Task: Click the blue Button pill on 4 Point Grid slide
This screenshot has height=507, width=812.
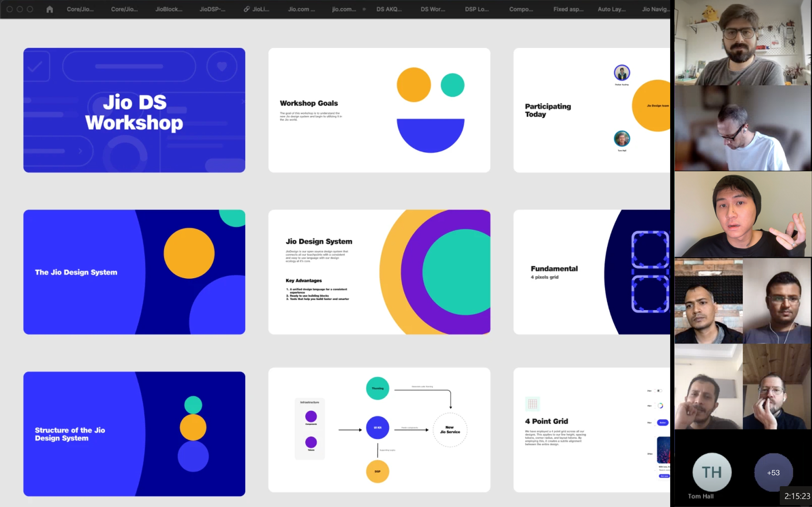Action: click(x=662, y=422)
